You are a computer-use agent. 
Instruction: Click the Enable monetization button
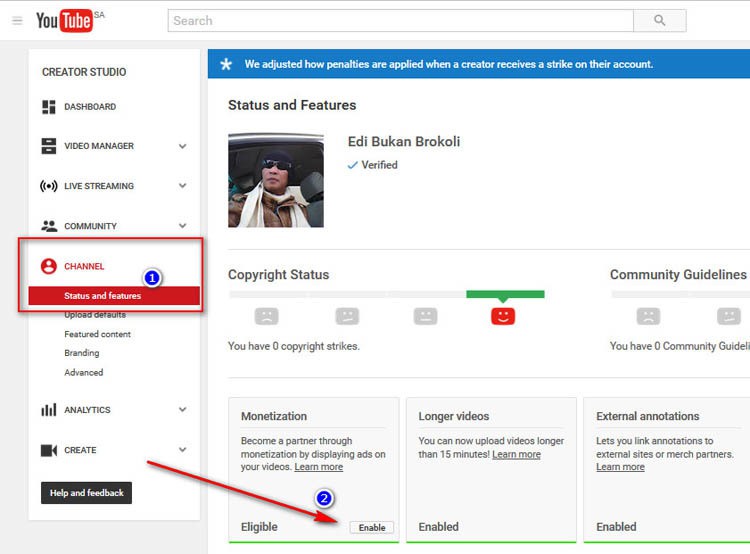click(x=372, y=527)
